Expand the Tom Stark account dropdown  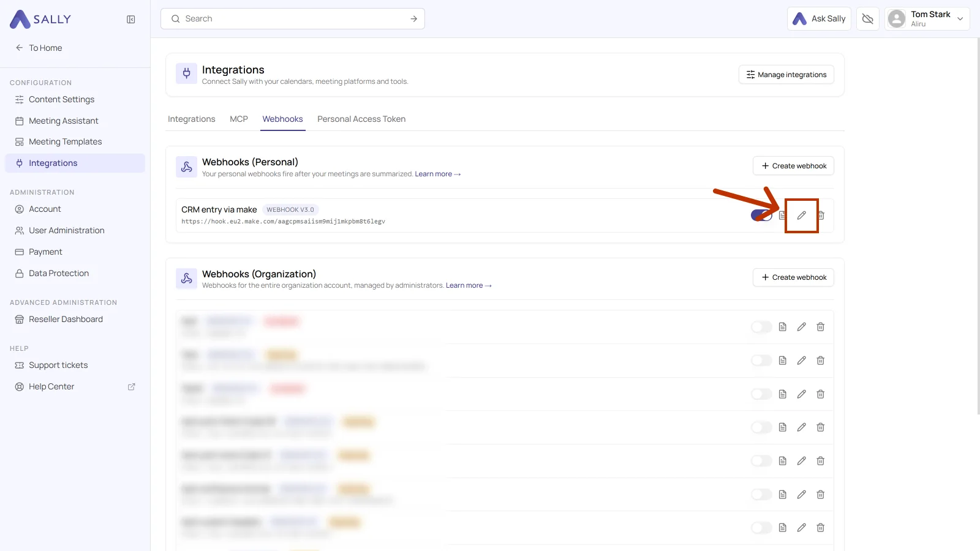pos(960,19)
